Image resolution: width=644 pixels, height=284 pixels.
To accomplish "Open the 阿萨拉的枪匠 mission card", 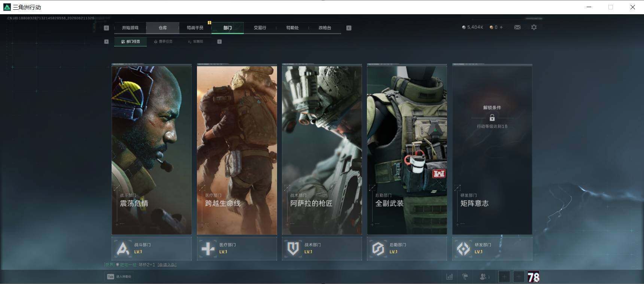I will [322, 149].
